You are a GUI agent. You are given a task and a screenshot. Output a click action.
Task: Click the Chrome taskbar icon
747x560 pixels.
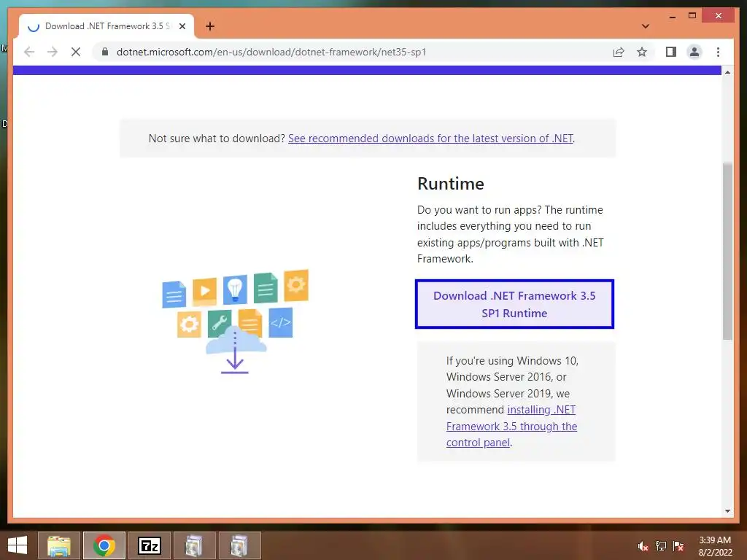(104, 545)
